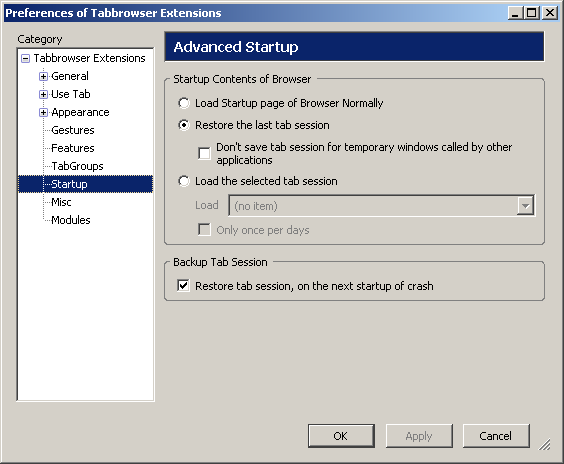Open the Gestures category
The width and height of the screenshot is (564, 464).
click(x=73, y=130)
